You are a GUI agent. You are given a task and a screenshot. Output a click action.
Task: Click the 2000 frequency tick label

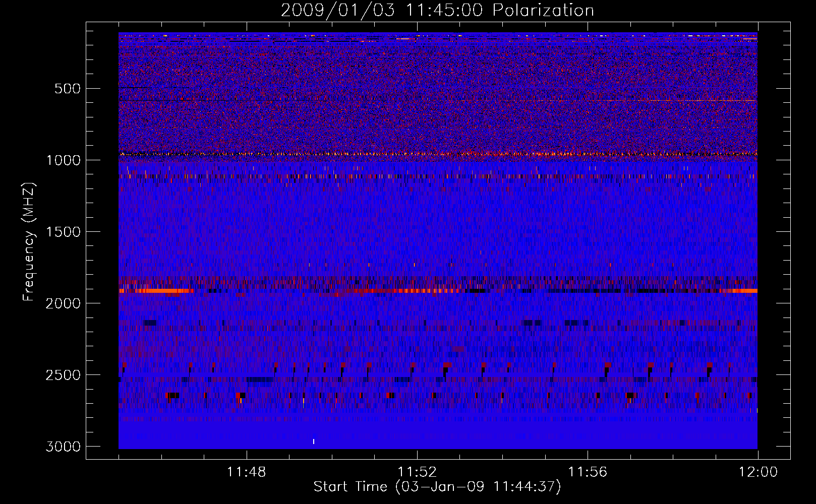63,303
